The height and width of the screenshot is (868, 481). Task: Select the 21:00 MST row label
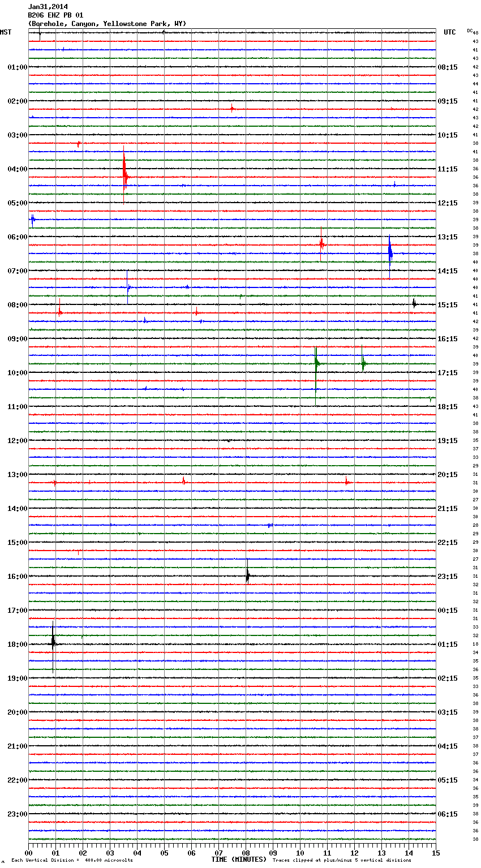[x=18, y=746]
